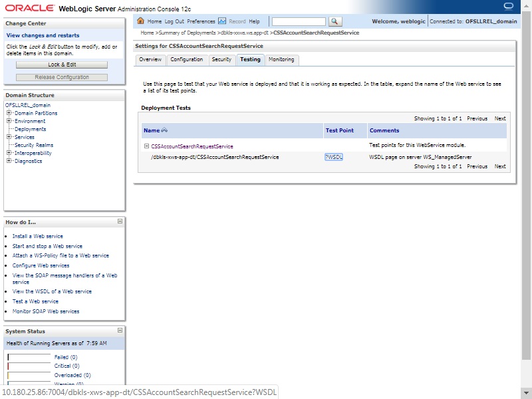Click the scrollbar down arrow

526,393
